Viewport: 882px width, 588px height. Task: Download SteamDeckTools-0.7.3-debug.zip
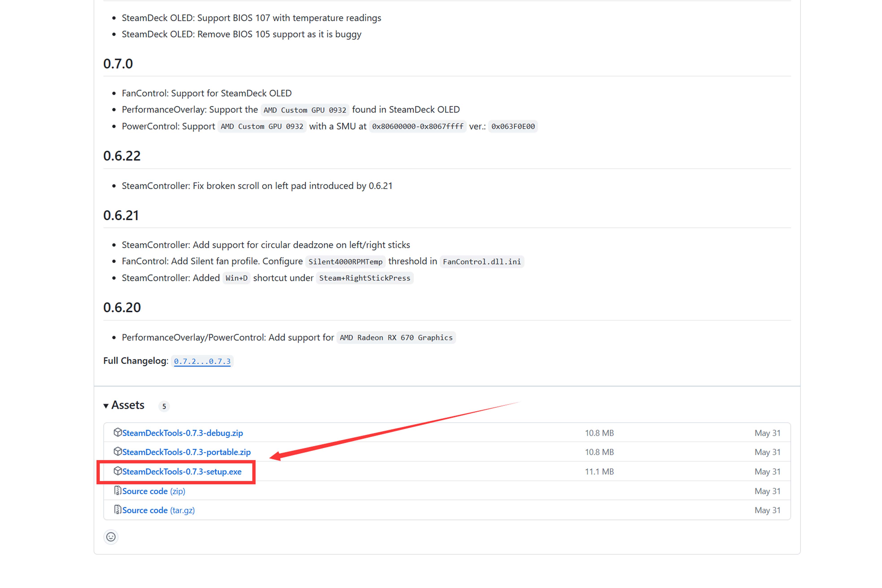(x=183, y=433)
